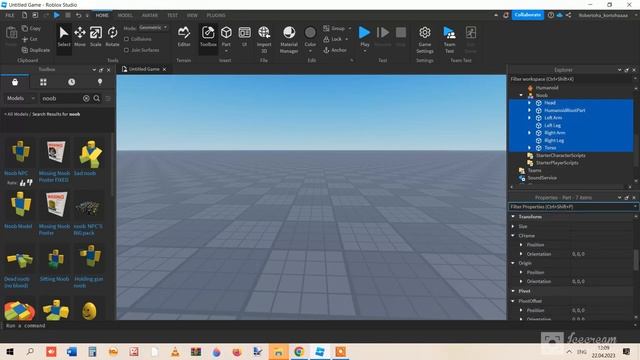Duplicate the selection

[36, 50]
